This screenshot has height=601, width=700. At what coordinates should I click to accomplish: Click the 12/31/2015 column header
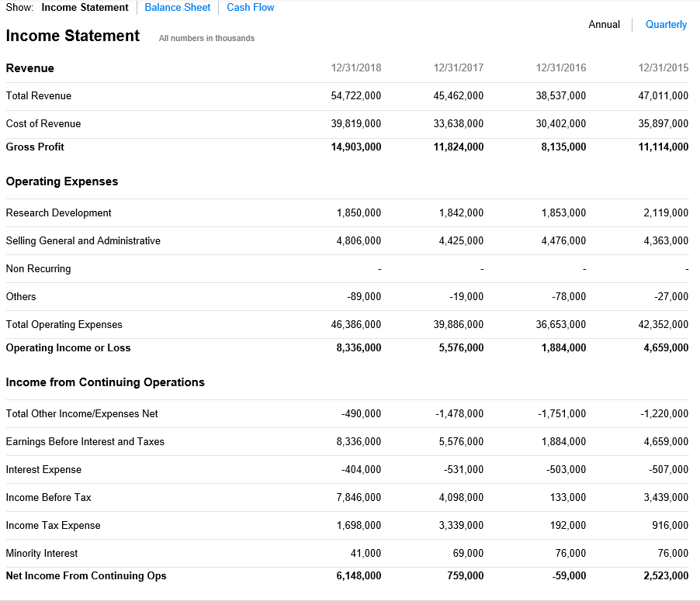click(663, 67)
